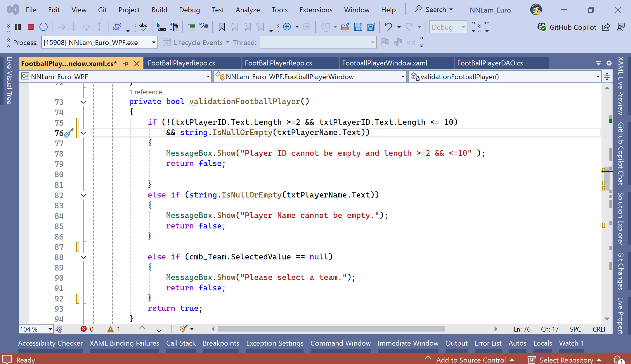This screenshot has width=631, height=364.
Task: Toggle bookmark on current line
Action: coord(222,27)
